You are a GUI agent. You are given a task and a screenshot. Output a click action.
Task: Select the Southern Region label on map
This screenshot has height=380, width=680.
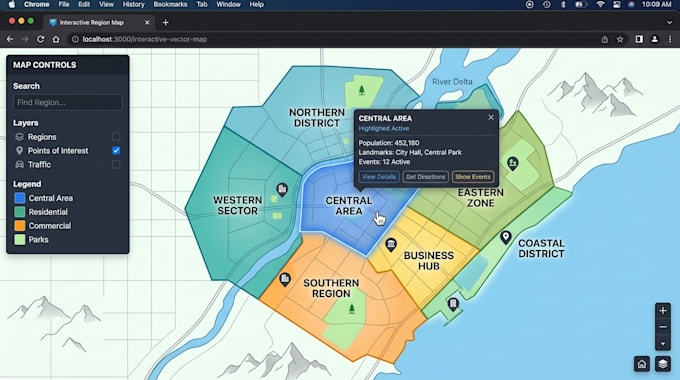tap(331, 288)
